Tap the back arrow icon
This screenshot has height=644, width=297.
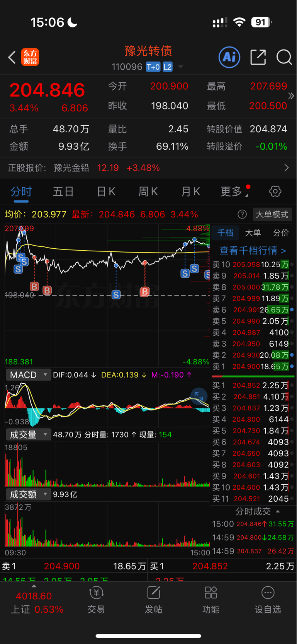point(12,57)
